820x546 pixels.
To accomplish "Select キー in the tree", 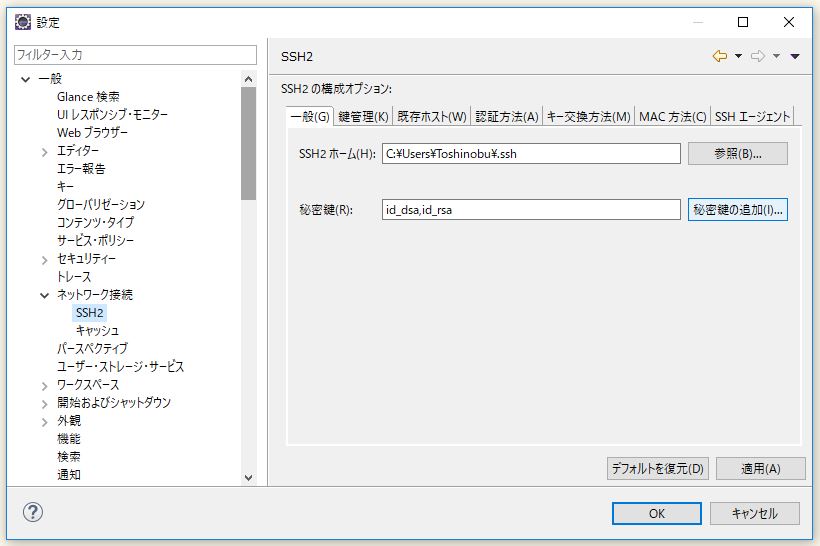I will click(65, 187).
